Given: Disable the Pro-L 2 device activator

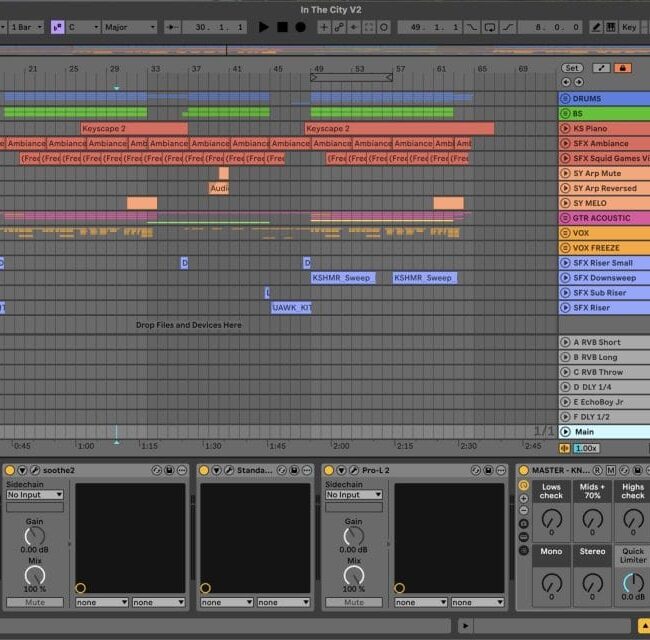Looking at the screenshot, I should click(x=330, y=470).
